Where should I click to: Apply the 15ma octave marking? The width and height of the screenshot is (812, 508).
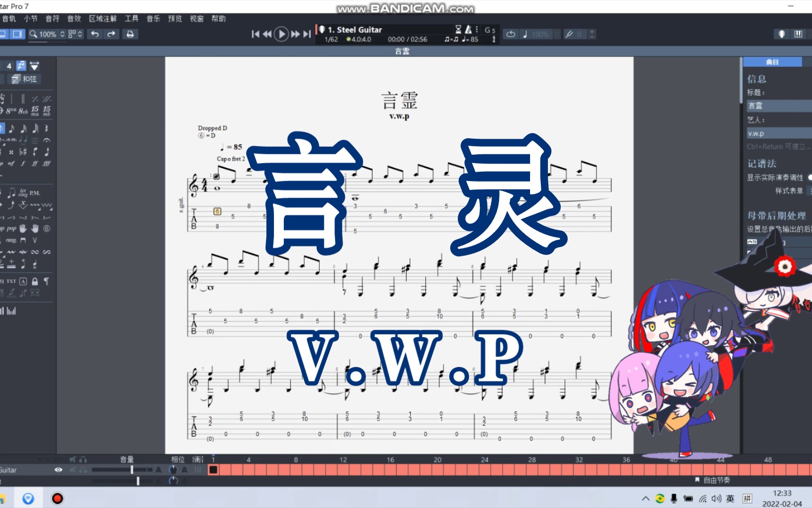pos(35,111)
